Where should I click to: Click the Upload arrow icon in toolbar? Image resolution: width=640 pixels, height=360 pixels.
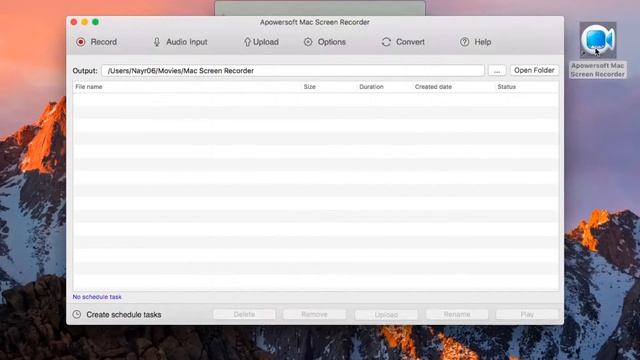247,42
